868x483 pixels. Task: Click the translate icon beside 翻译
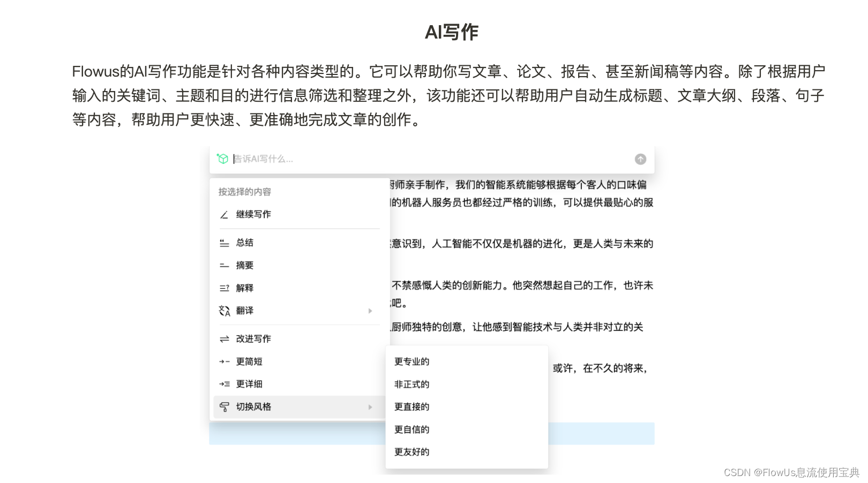click(224, 311)
